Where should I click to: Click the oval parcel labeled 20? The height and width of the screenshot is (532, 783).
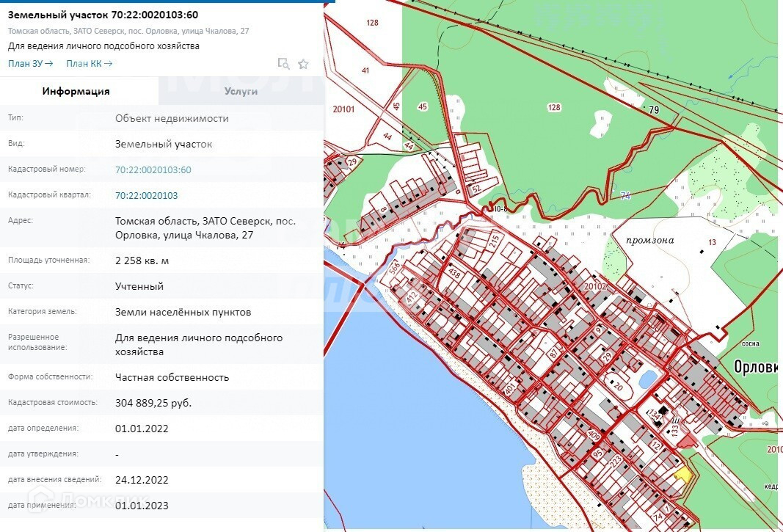coord(619,387)
